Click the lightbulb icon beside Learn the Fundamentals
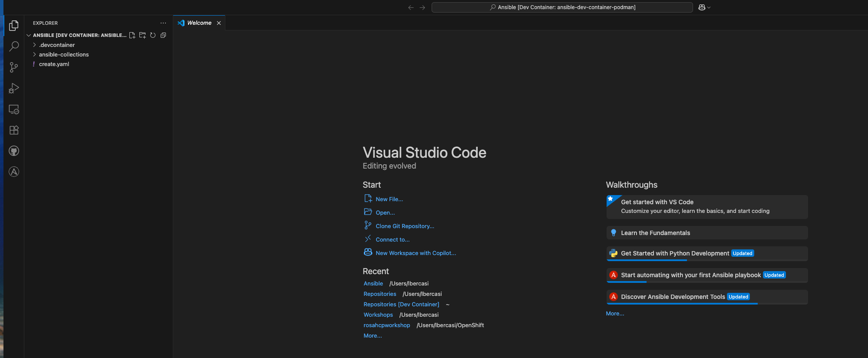Viewport: 868px width, 358px height. [x=613, y=233]
